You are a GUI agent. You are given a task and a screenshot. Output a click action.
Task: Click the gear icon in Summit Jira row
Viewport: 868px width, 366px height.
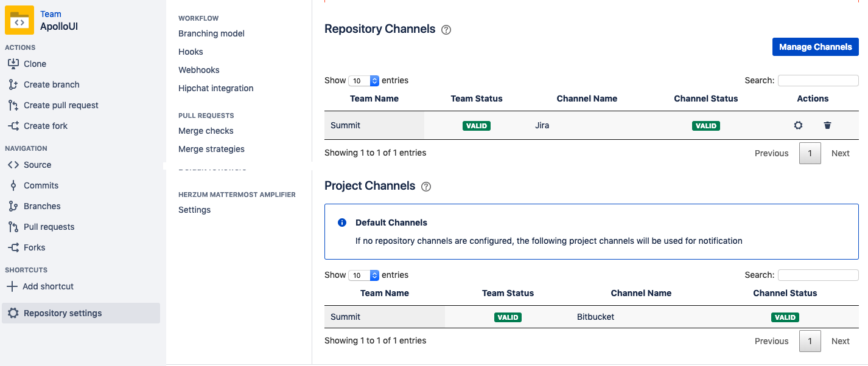798,125
